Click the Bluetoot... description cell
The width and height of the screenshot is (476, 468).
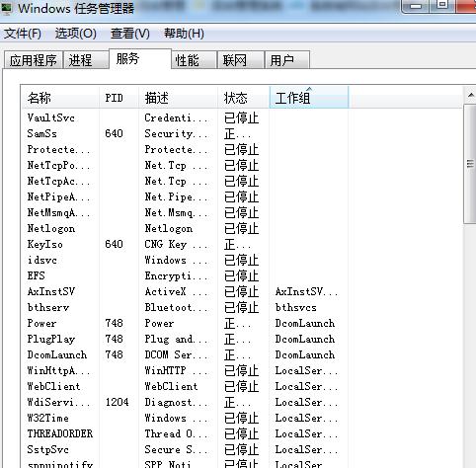click(177, 307)
